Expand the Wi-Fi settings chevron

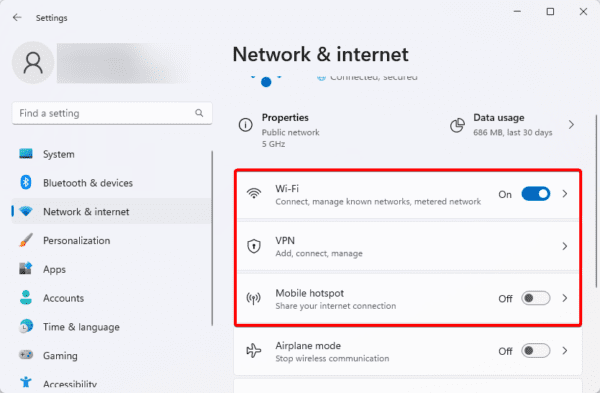tap(565, 194)
